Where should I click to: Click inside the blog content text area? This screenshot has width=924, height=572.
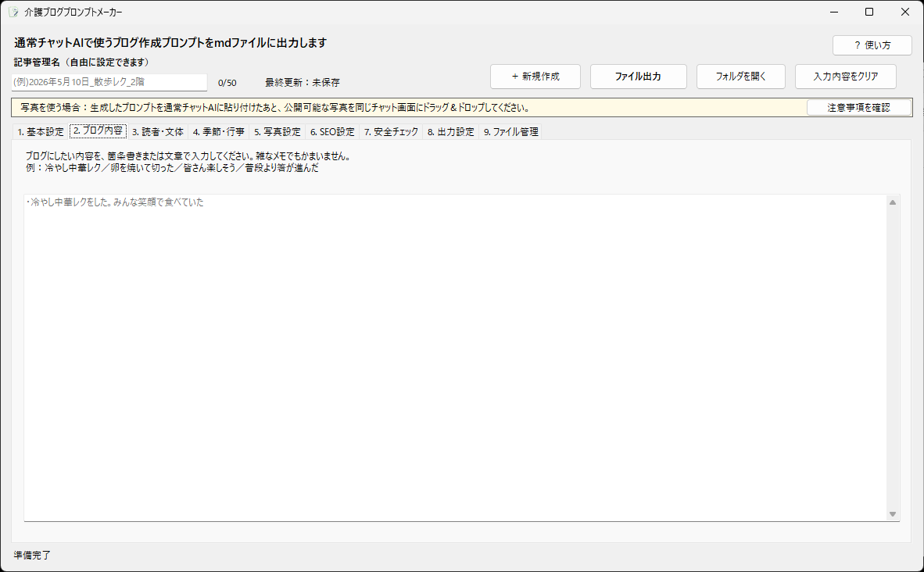455,358
